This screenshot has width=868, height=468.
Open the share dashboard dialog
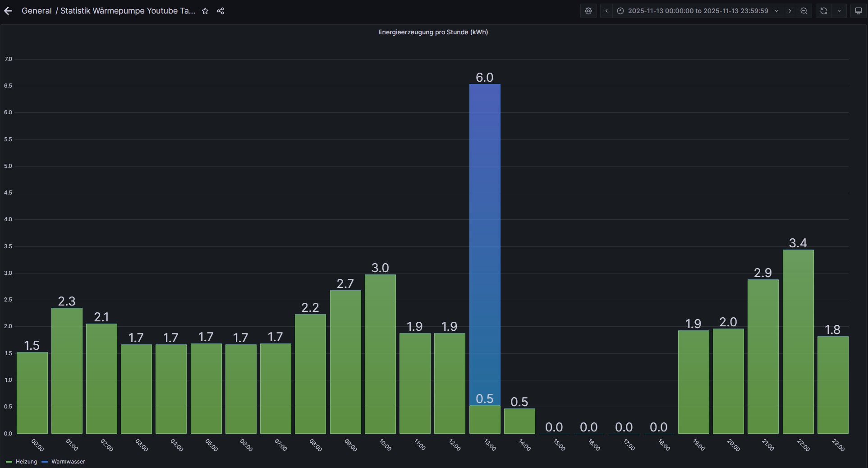[220, 11]
